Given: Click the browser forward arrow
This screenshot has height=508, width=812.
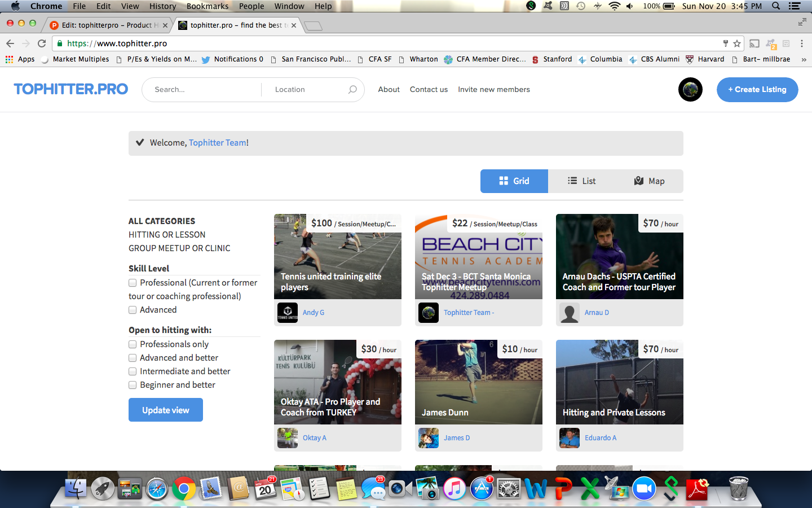Looking at the screenshot, I should pyautogui.click(x=26, y=43).
